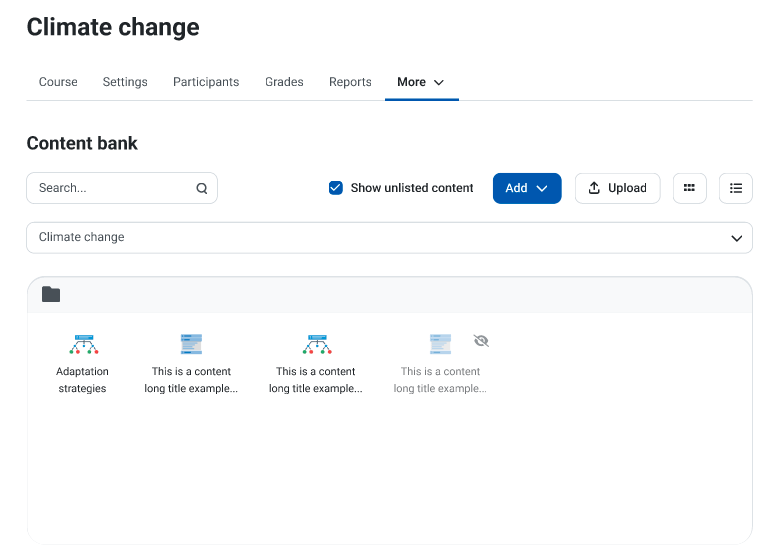This screenshot has height=558, width=775.
Task: Click the crossed-eye unlisted indicator
Action: [x=481, y=341]
